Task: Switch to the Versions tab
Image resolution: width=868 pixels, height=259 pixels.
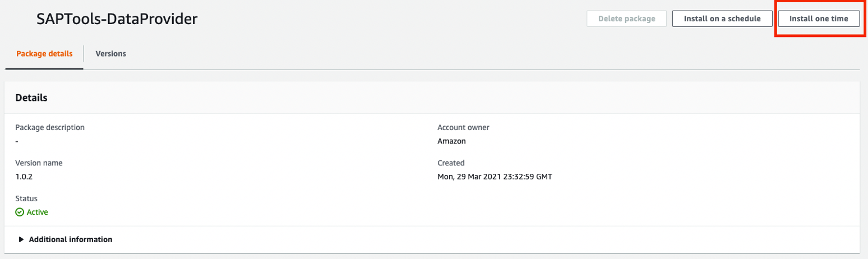Action: pyautogui.click(x=110, y=54)
